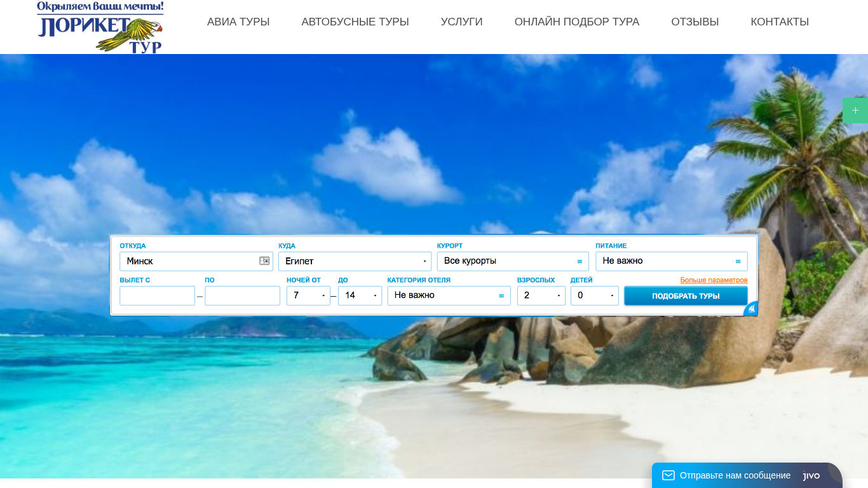The image size is (868, 488).
Task: Open the Курорт resorts selector
Action: (x=513, y=261)
